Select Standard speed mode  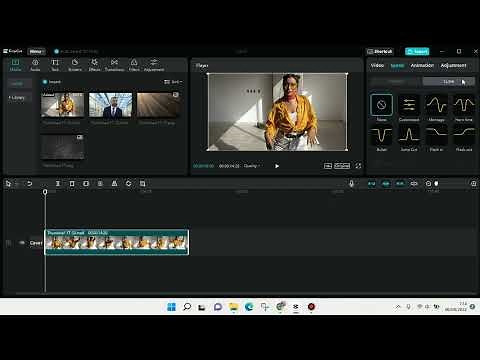(x=396, y=82)
